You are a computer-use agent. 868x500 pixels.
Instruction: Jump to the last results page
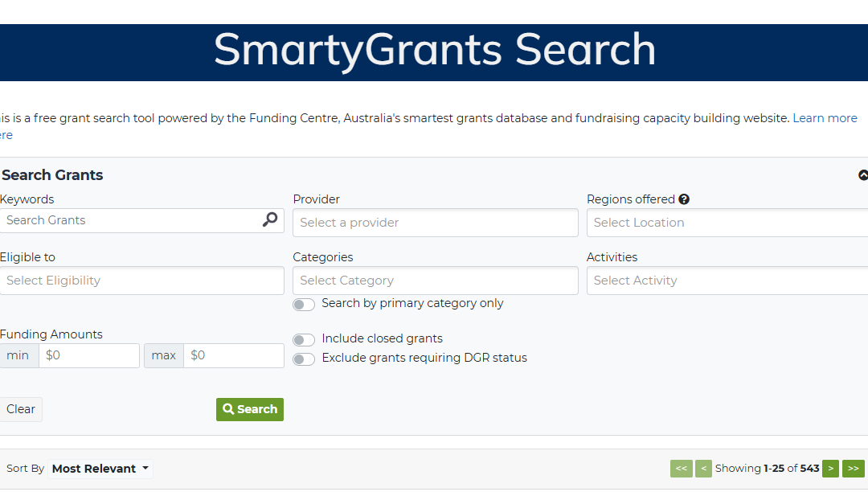853,469
